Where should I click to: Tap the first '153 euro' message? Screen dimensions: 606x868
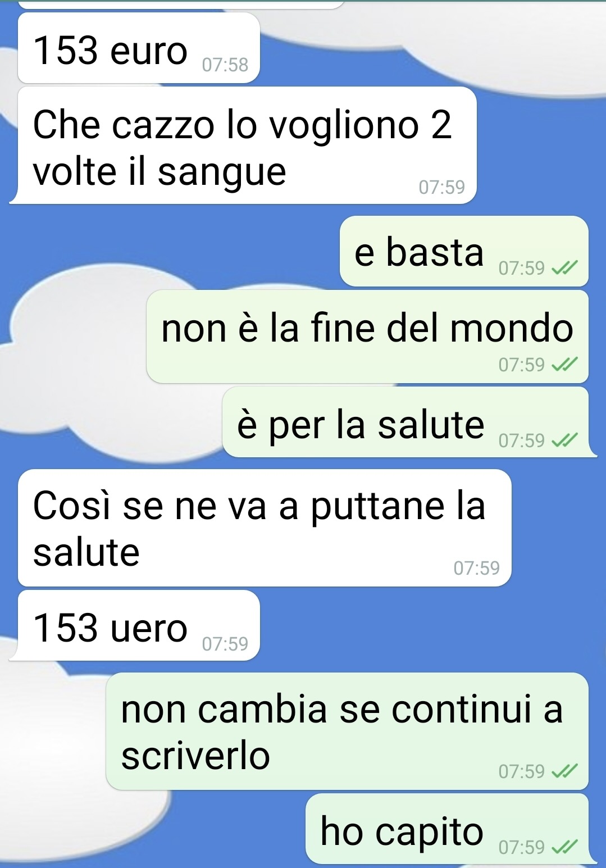coord(139,48)
